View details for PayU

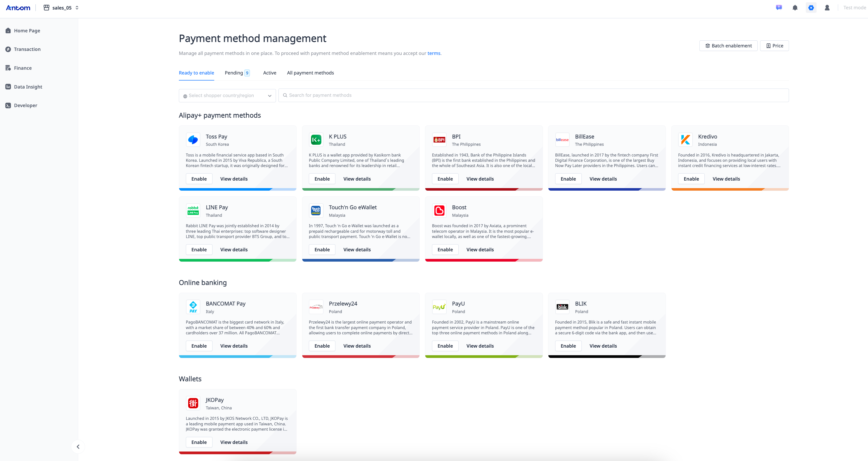[x=480, y=346]
